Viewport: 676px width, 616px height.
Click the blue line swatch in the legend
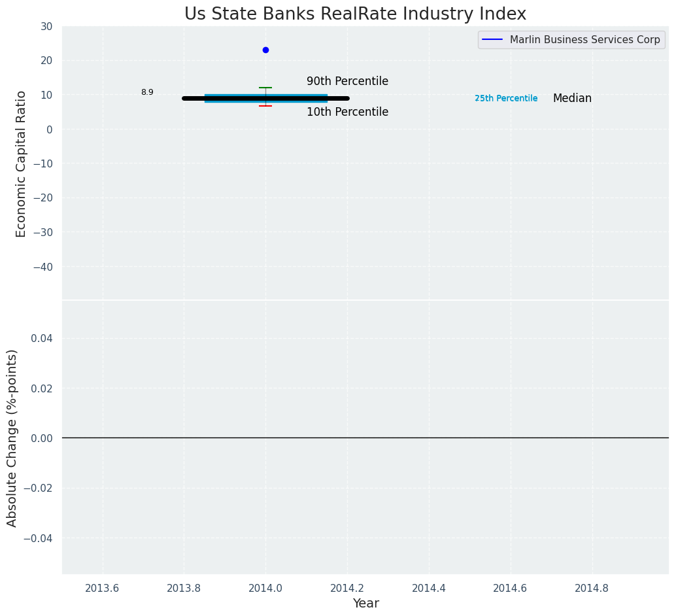pos(493,40)
